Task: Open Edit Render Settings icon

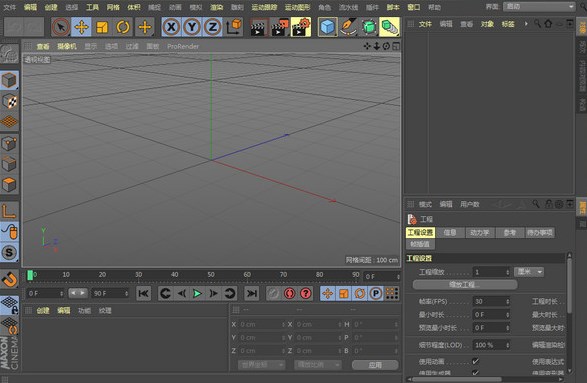Action: coord(301,27)
